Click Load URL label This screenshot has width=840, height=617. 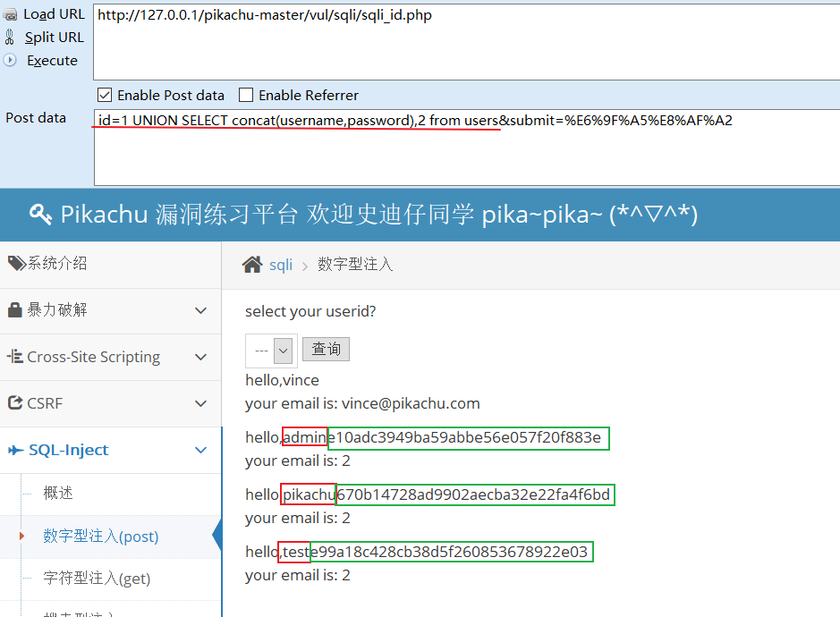(x=54, y=14)
